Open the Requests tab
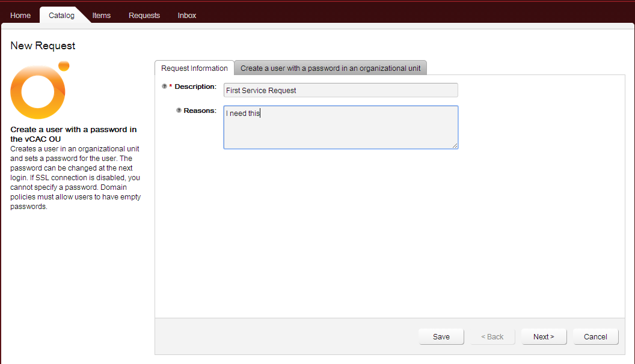Image resolution: width=635 pixels, height=364 pixels. (144, 15)
